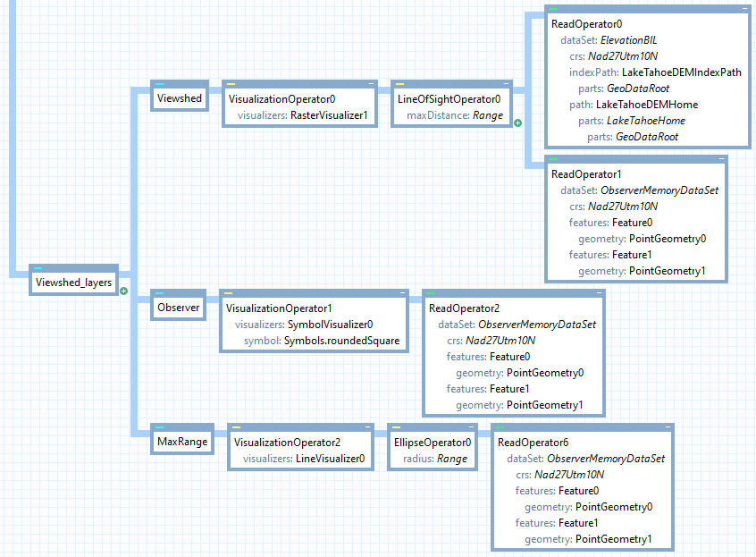756x557 pixels.
Task: Collapse the ReadOperator0 node
Action: click(742, 9)
